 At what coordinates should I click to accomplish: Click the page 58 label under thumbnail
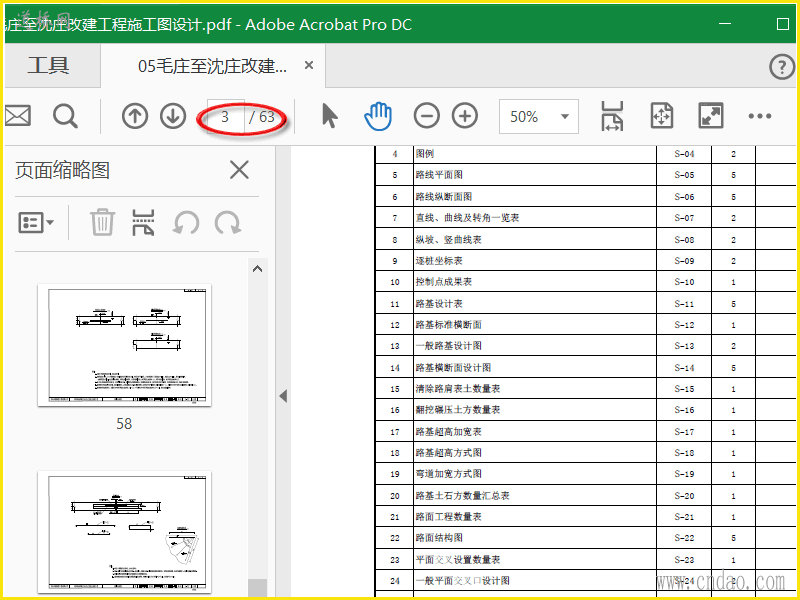pos(124,423)
